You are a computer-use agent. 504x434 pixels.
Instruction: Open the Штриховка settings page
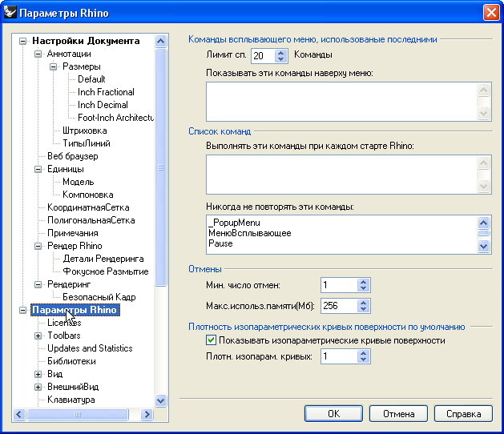[x=85, y=131]
